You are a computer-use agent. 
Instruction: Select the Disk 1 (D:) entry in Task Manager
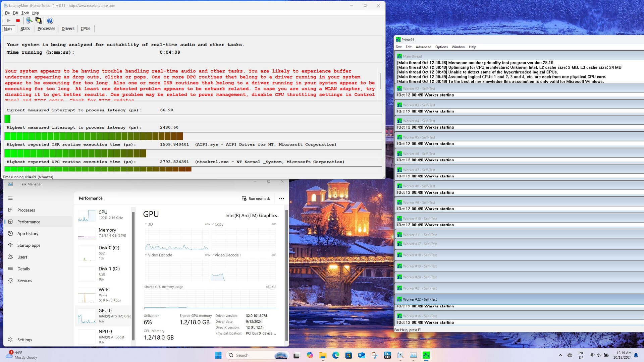click(x=104, y=274)
